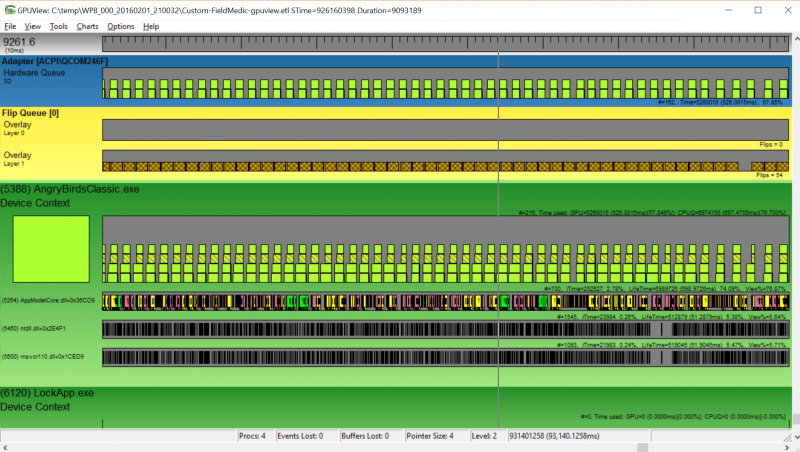Image resolution: width=800 pixels, height=452 pixels.
Task: Click the ntdll.dll+0x2E4F1 thread row label
Action: point(34,329)
